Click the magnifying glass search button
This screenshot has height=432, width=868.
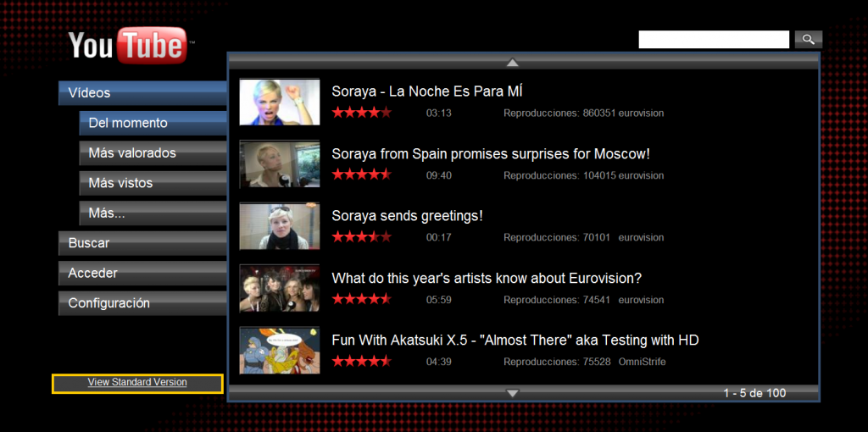808,39
